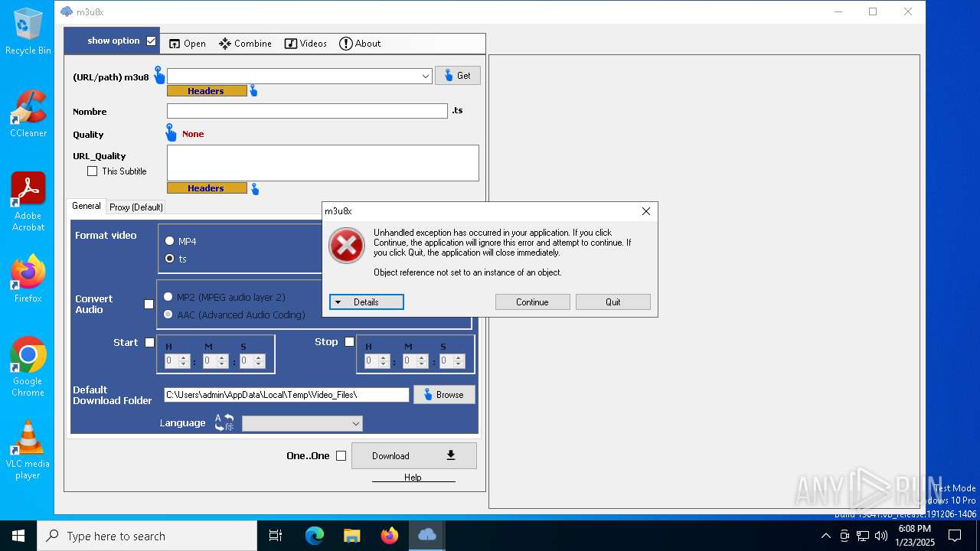Select ts format radio button
Screen dimensions: 980x551
coord(169,259)
